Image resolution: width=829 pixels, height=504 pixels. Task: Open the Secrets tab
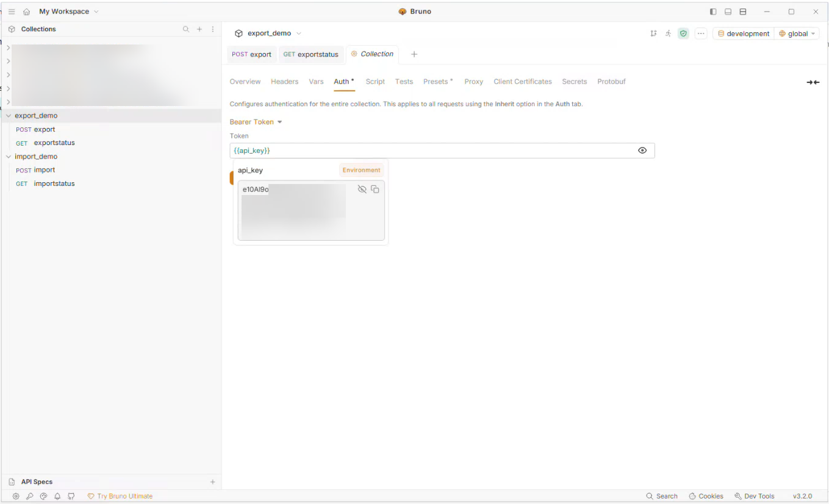click(x=574, y=82)
